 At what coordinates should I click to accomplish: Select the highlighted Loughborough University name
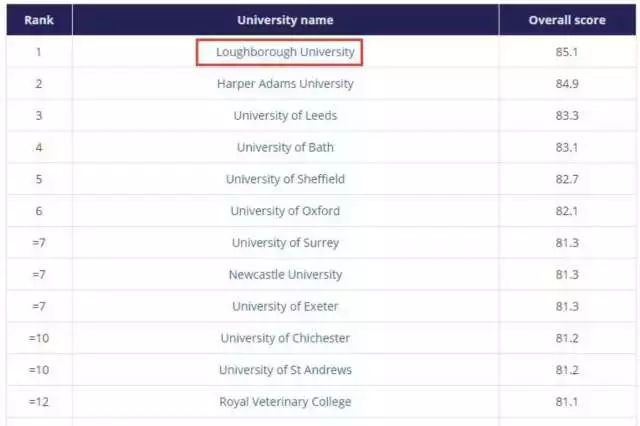[x=279, y=52]
